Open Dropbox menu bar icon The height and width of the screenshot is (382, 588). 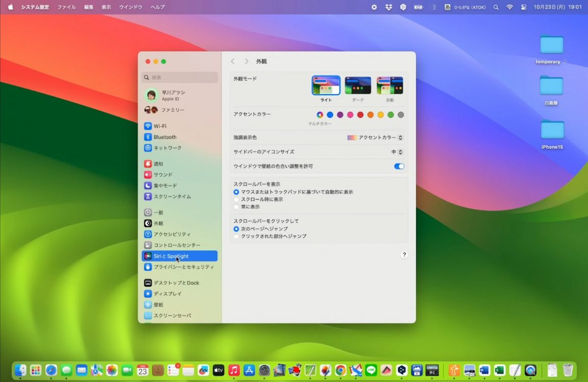click(x=389, y=7)
